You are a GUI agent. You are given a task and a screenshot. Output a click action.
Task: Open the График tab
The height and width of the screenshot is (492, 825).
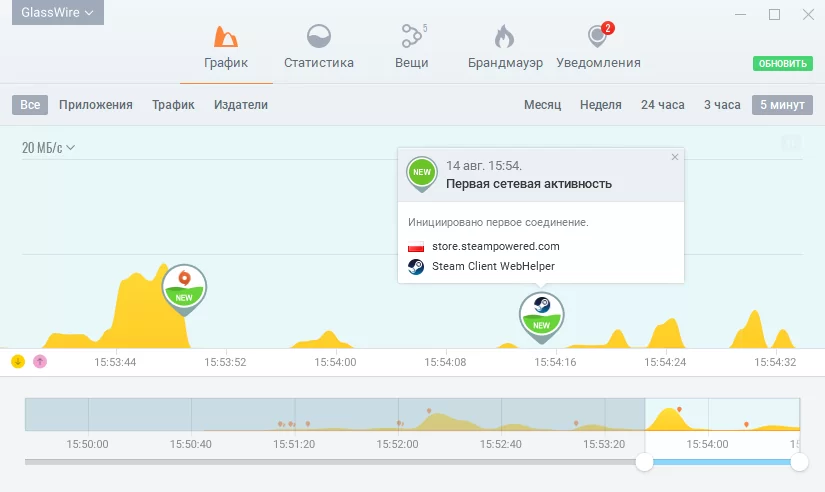coord(226,48)
